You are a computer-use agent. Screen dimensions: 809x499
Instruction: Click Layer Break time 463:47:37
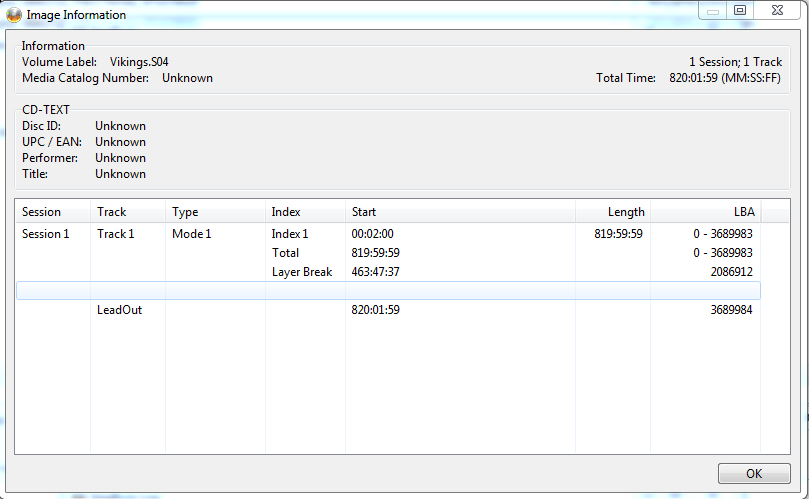pyautogui.click(x=375, y=272)
